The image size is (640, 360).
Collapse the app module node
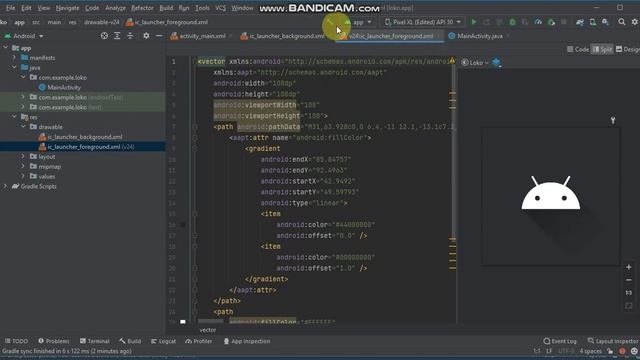coord(5,48)
